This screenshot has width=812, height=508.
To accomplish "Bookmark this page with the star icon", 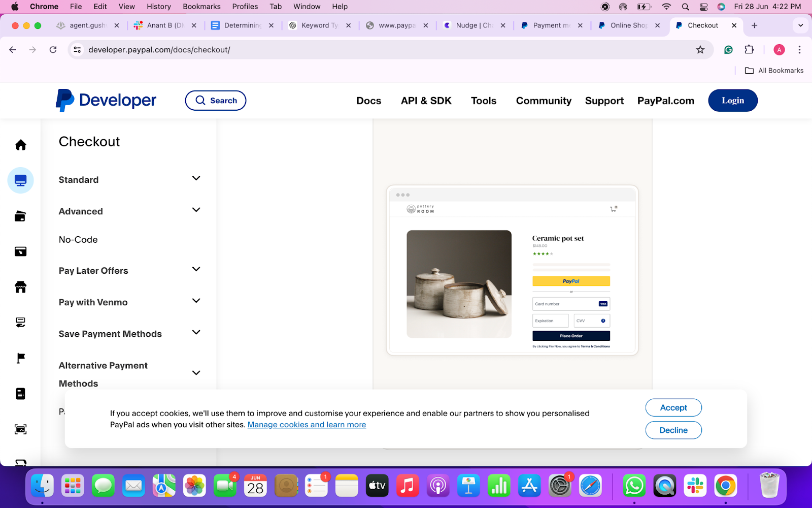I will click(x=700, y=50).
